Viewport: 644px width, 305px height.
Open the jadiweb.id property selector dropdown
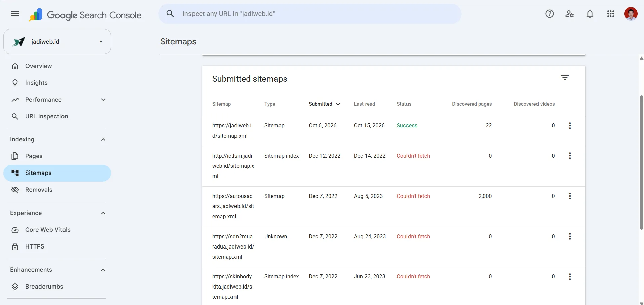pyautogui.click(x=57, y=41)
